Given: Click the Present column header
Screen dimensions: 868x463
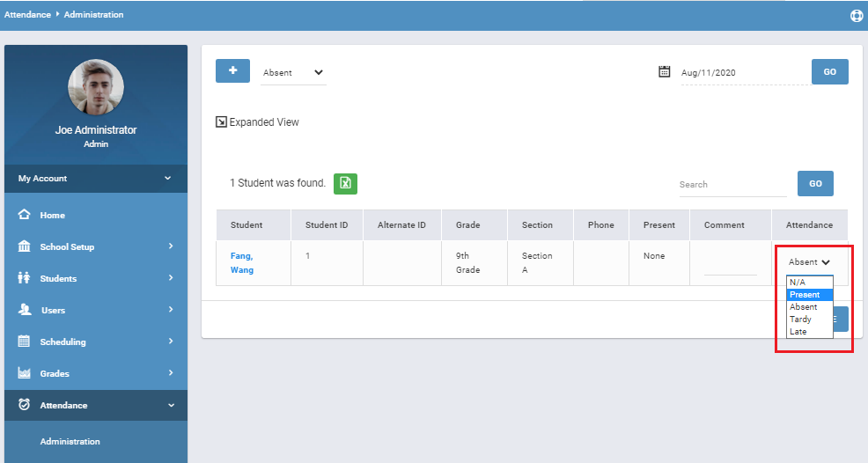Looking at the screenshot, I should click(x=659, y=224).
